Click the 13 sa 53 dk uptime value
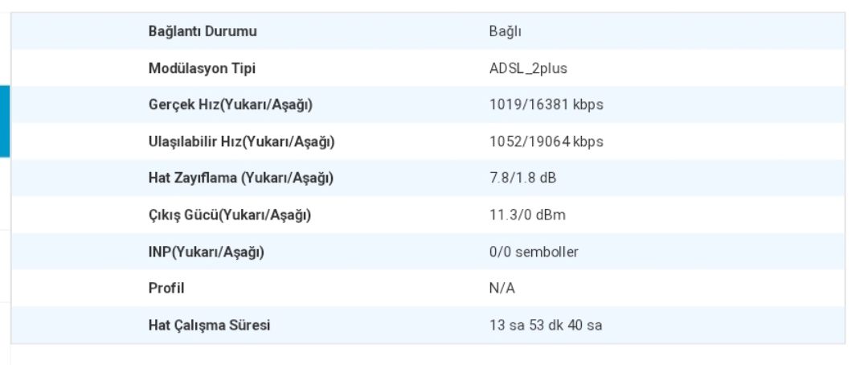 545,325
